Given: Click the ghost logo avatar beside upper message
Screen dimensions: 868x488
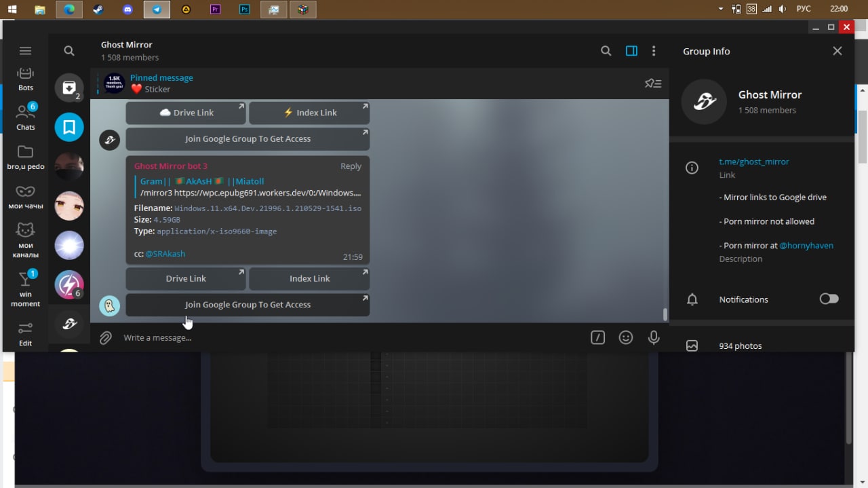Looking at the screenshot, I should tap(110, 140).
